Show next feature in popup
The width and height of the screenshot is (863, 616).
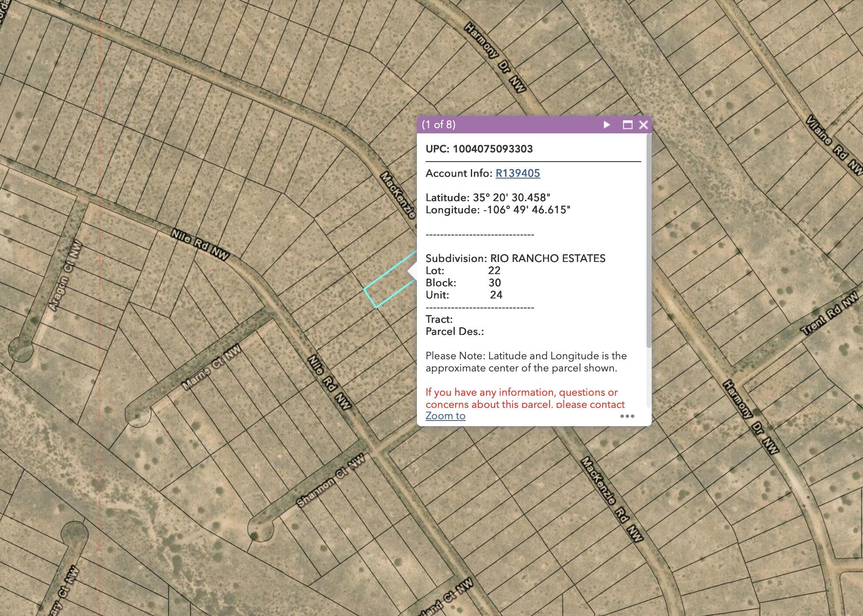tap(606, 125)
